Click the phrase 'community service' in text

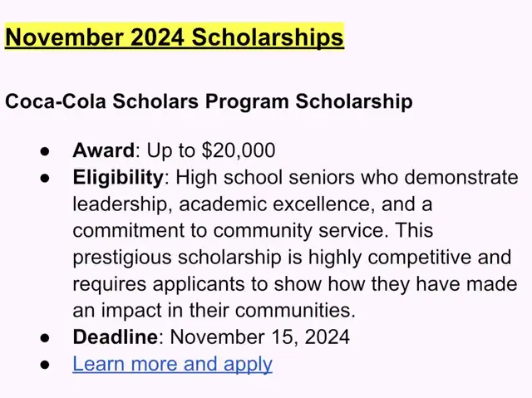pyautogui.click(x=300, y=230)
